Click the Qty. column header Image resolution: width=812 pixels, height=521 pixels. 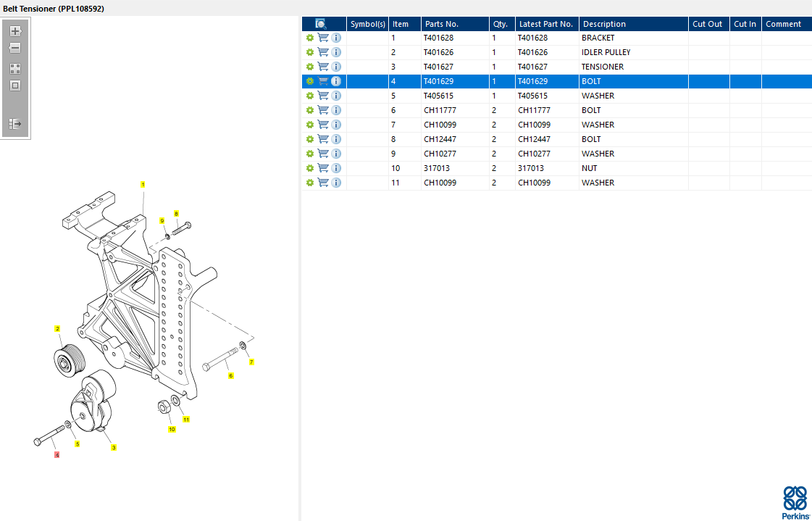pyautogui.click(x=502, y=24)
